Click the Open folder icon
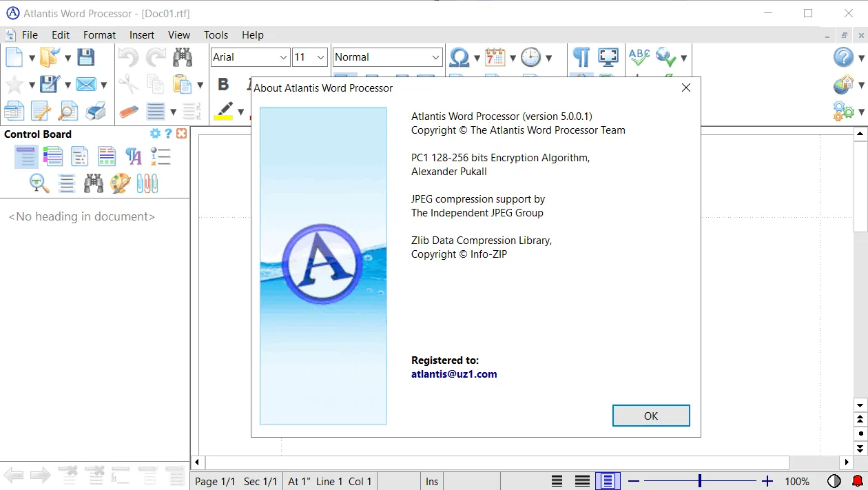 [50, 58]
